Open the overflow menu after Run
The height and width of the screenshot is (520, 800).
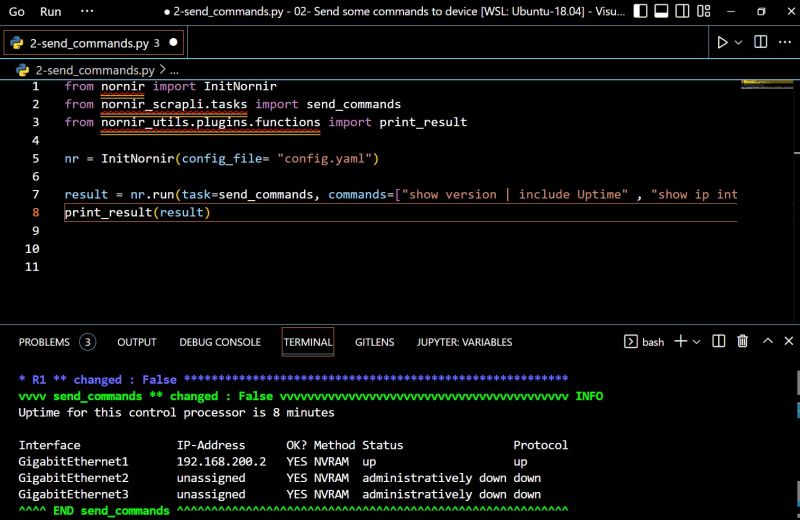tap(87, 11)
